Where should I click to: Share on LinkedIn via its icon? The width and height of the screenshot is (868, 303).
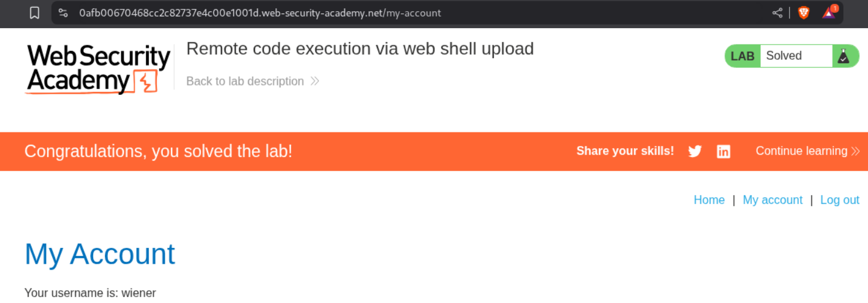[724, 151]
